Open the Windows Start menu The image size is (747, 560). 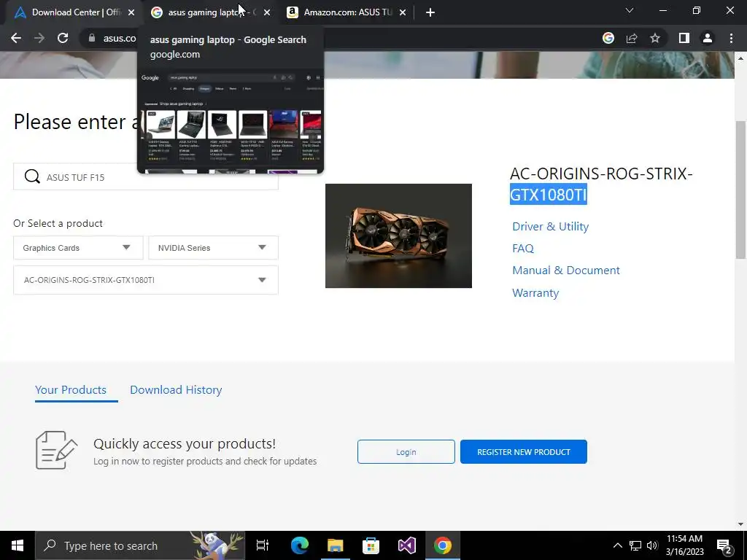coord(18,545)
